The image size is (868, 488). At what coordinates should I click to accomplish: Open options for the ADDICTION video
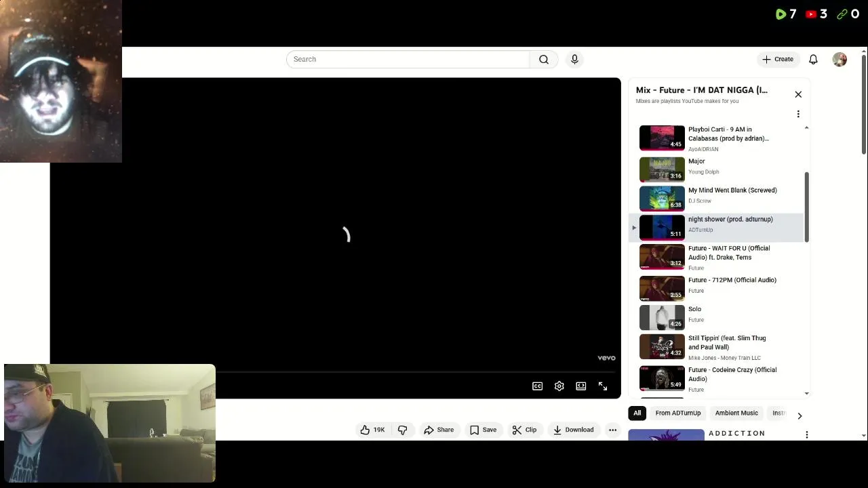(806, 434)
